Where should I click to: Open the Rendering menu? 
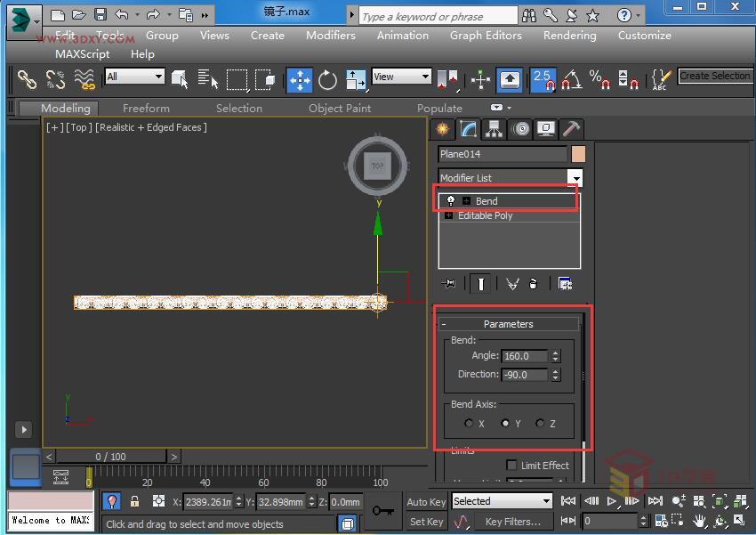(569, 36)
